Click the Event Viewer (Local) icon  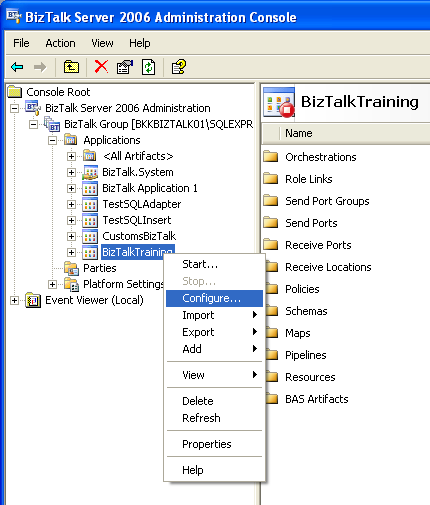[33, 300]
